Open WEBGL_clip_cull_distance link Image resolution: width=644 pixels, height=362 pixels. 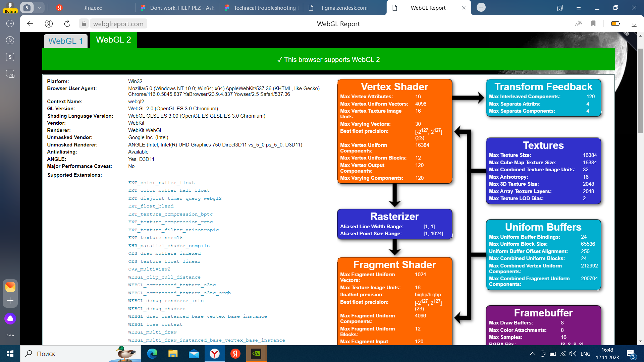click(164, 277)
